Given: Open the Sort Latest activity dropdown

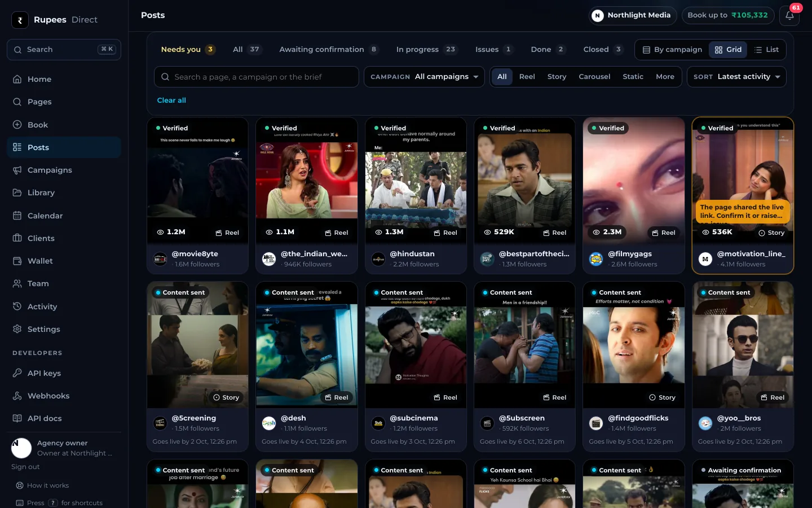Looking at the screenshot, I should coord(736,77).
